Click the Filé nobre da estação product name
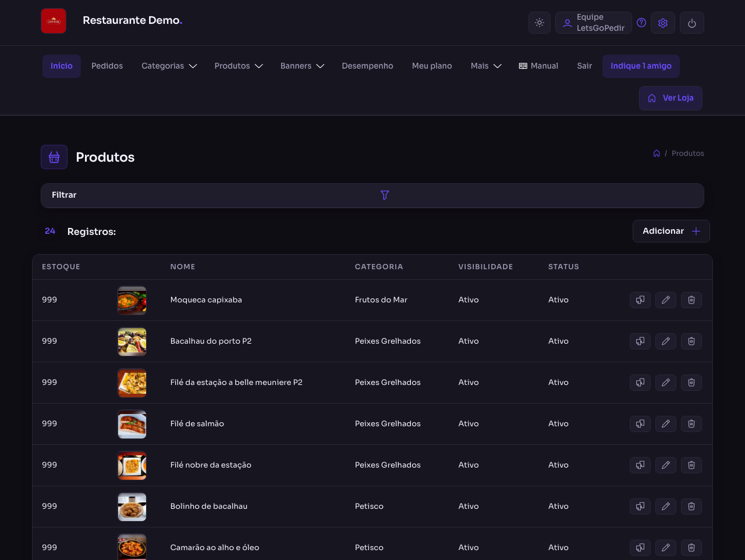 coord(211,465)
